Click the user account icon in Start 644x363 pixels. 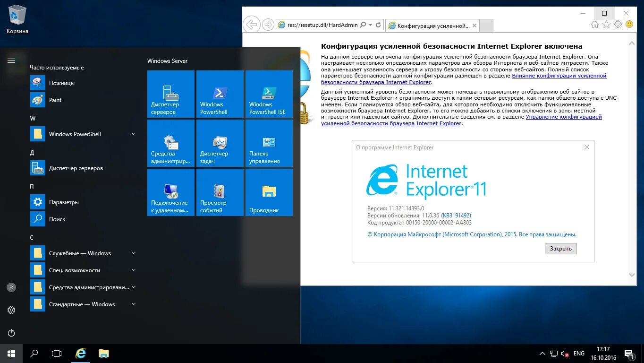[x=11, y=287]
